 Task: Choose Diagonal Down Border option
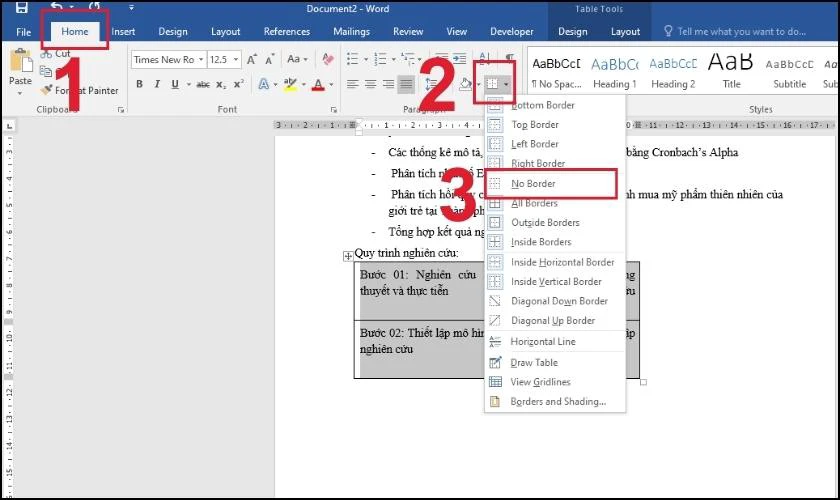554,301
